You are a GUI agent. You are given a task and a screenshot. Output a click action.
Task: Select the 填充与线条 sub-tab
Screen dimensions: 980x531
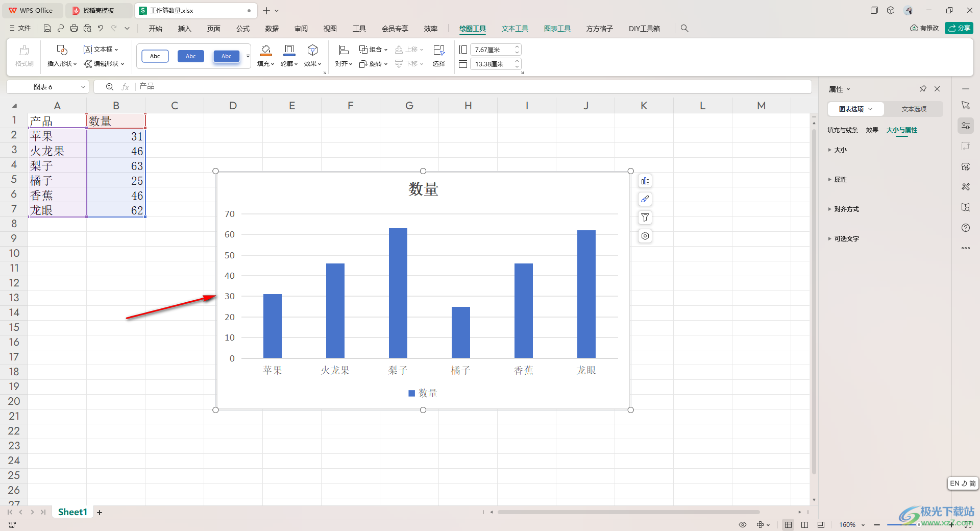(843, 130)
